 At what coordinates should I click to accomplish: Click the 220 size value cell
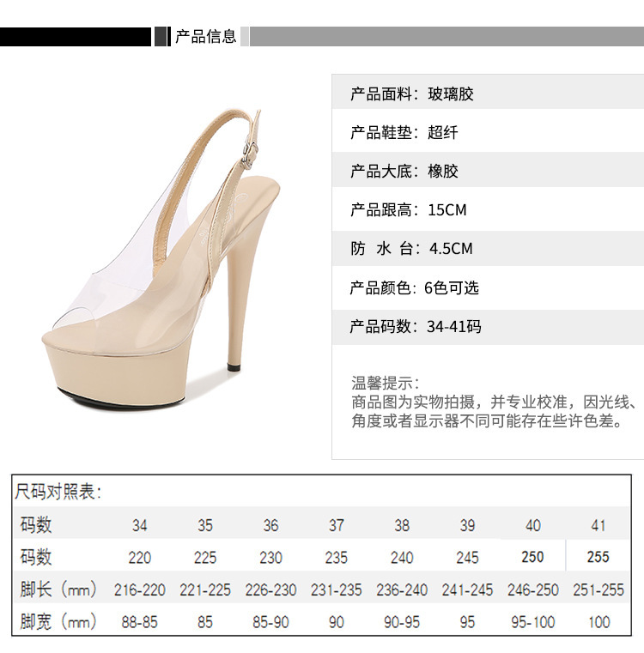point(140,557)
